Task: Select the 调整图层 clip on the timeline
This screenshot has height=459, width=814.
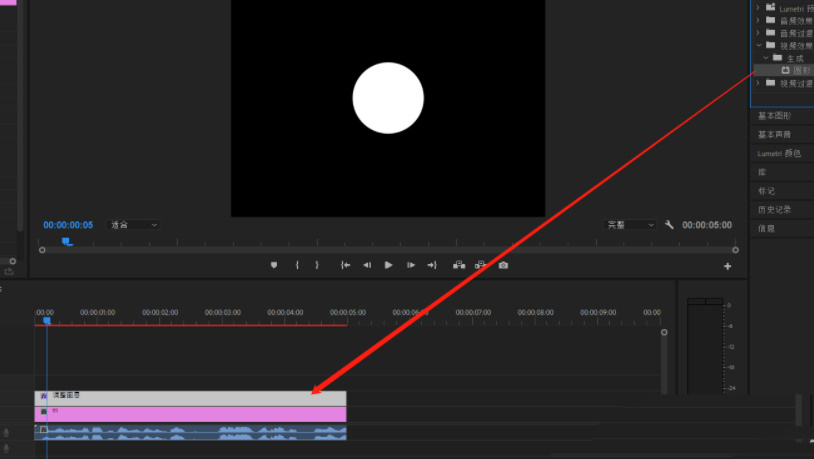Action: [190, 398]
